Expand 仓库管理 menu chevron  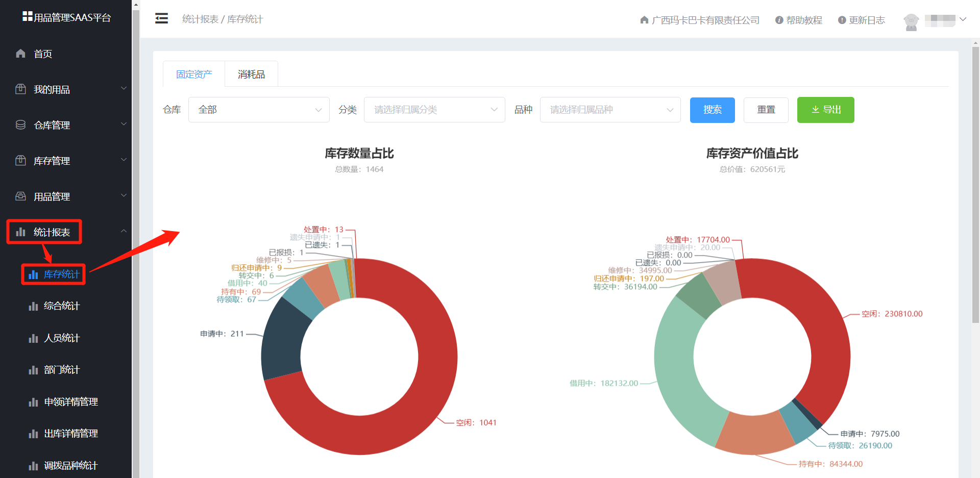point(124,124)
